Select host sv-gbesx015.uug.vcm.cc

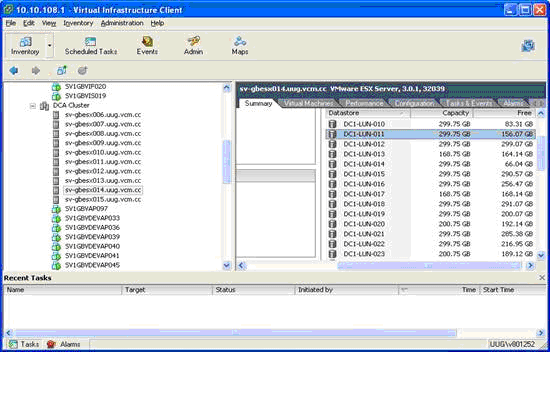coord(103,199)
